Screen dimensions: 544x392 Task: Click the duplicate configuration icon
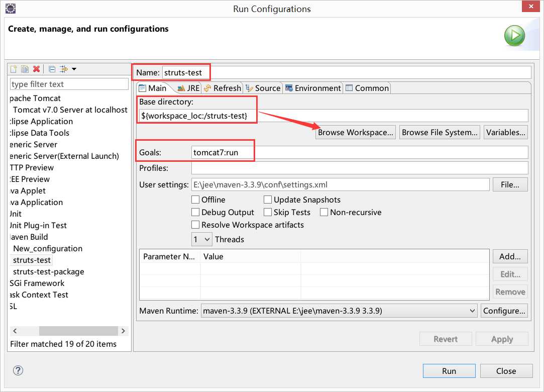25,69
